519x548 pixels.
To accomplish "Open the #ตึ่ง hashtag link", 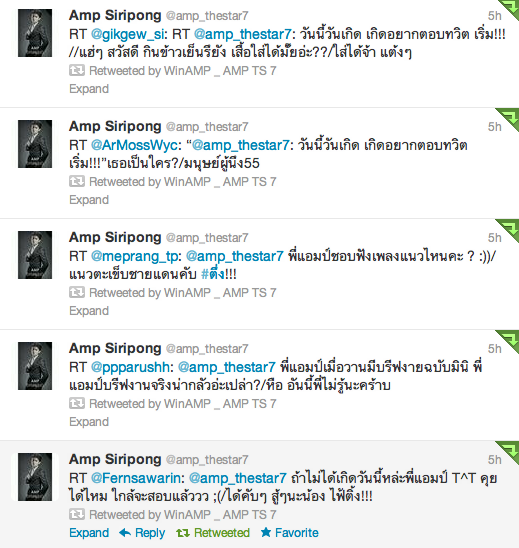I will (213, 274).
